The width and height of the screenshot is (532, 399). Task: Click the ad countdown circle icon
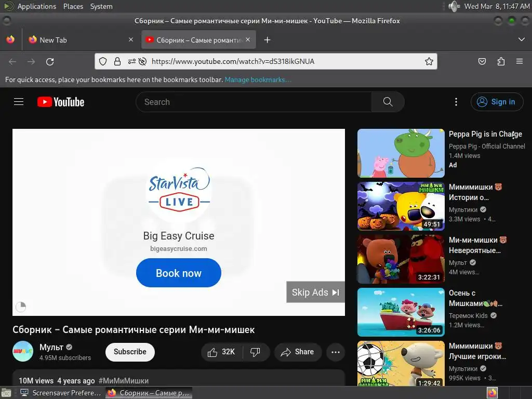21,307
